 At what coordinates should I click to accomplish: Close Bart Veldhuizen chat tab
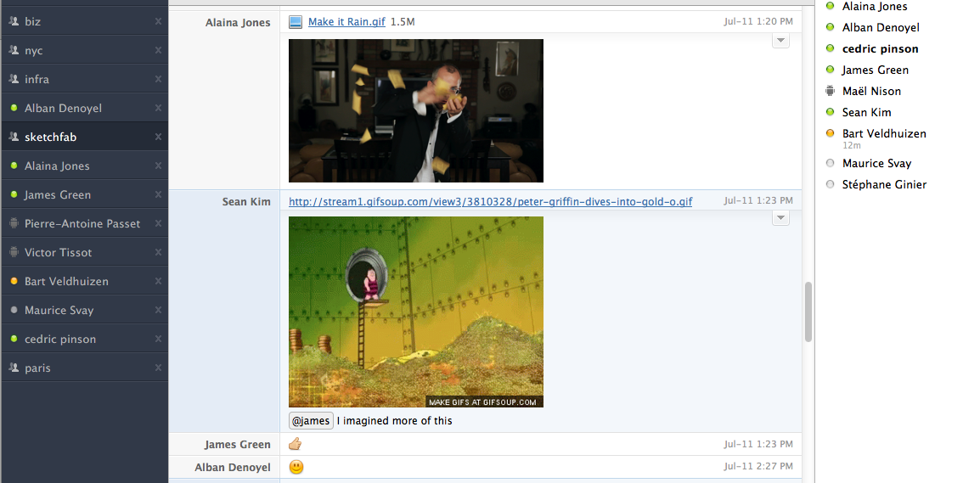[158, 281]
